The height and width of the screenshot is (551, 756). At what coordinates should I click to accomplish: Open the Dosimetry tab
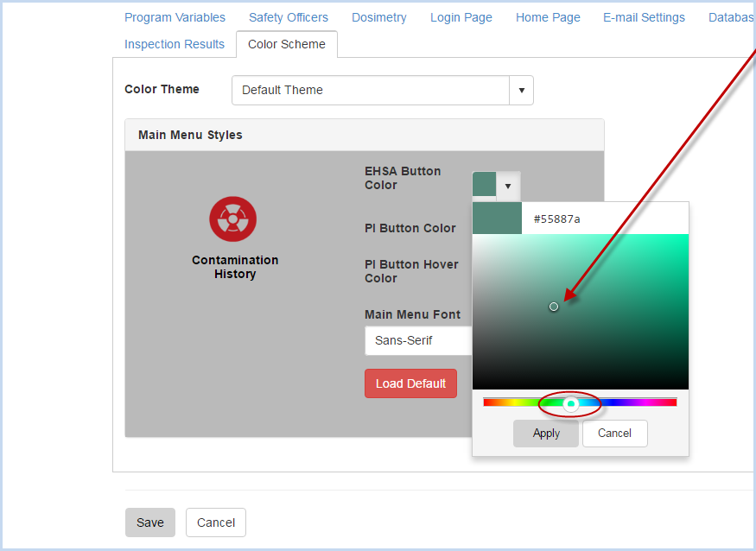(379, 17)
